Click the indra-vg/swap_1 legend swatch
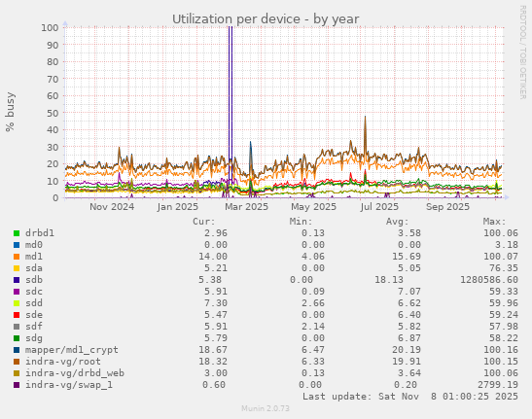 (x=17, y=385)
